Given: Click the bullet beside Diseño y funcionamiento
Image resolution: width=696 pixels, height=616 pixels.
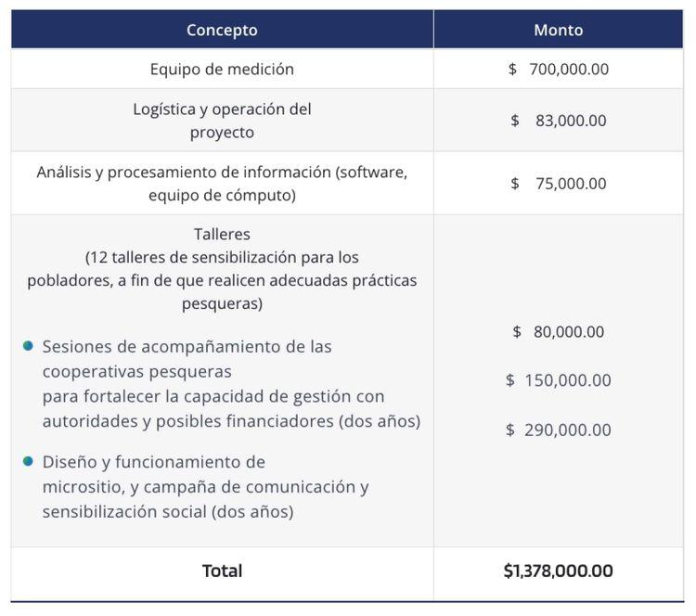Looking at the screenshot, I should (x=29, y=461).
